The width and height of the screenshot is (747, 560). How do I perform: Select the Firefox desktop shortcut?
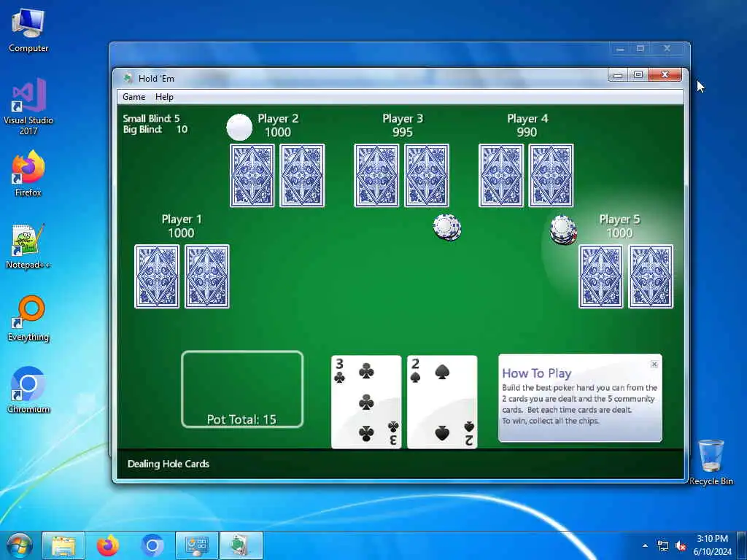click(28, 174)
